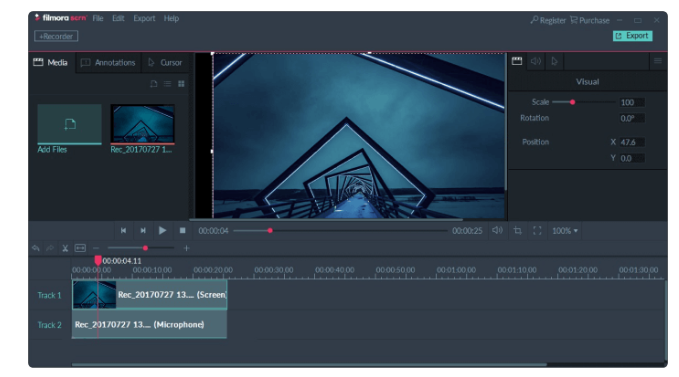Click the import file icon in media panel

coord(154,84)
